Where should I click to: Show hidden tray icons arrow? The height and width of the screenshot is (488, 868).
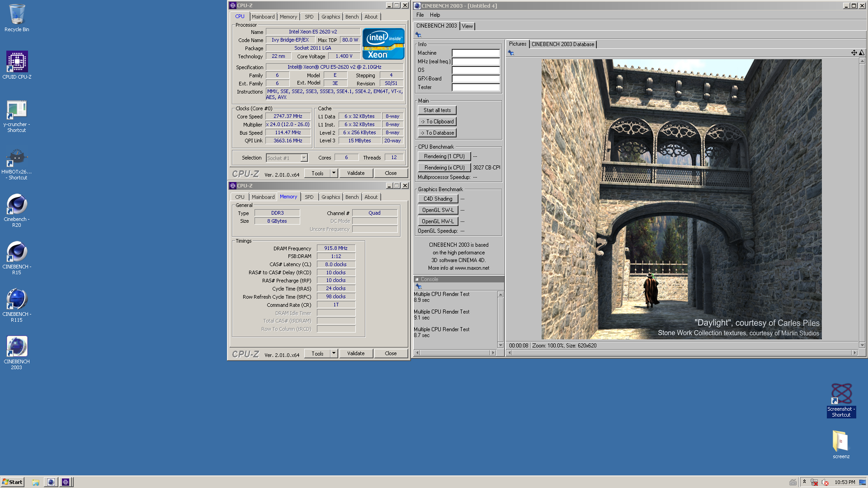804,482
